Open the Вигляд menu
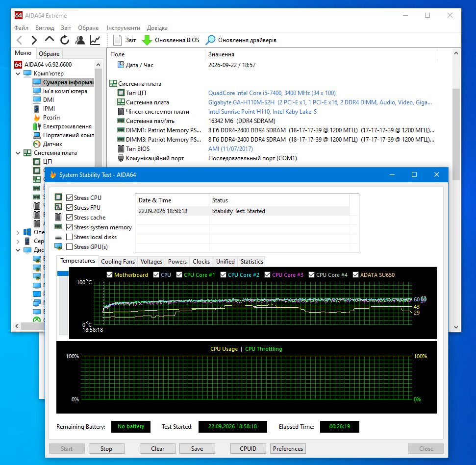476x465 pixels. click(45, 28)
